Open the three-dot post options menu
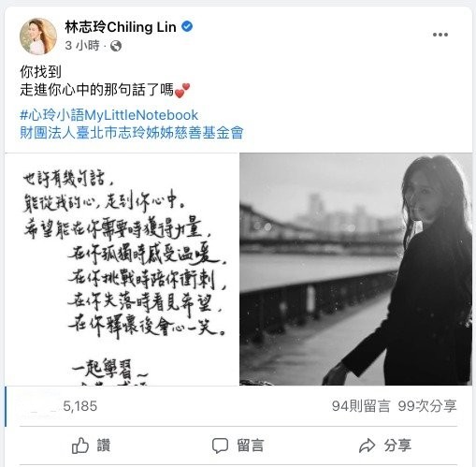The image size is (476, 467). [440, 35]
